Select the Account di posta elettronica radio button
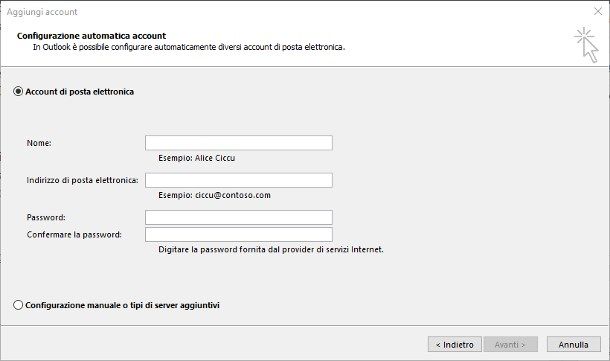This screenshot has width=610, height=361. pos(18,91)
